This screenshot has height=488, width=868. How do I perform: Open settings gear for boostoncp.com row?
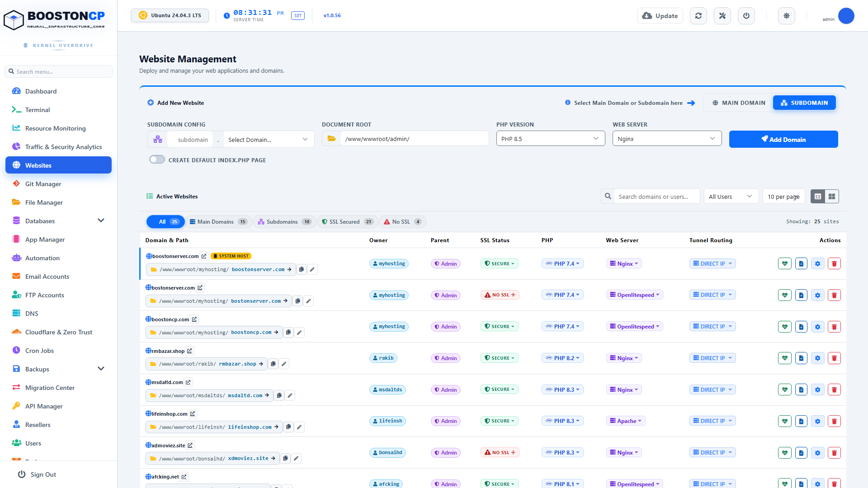click(x=818, y=327)
